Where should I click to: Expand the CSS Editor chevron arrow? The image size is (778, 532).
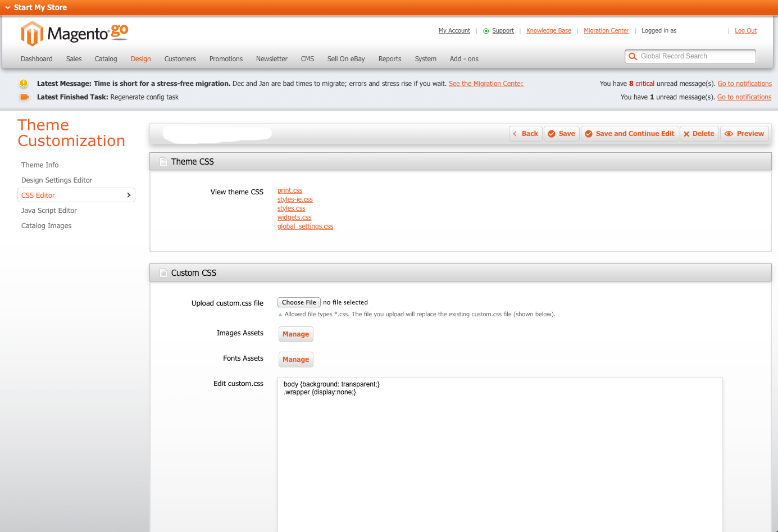pos(129,195)
